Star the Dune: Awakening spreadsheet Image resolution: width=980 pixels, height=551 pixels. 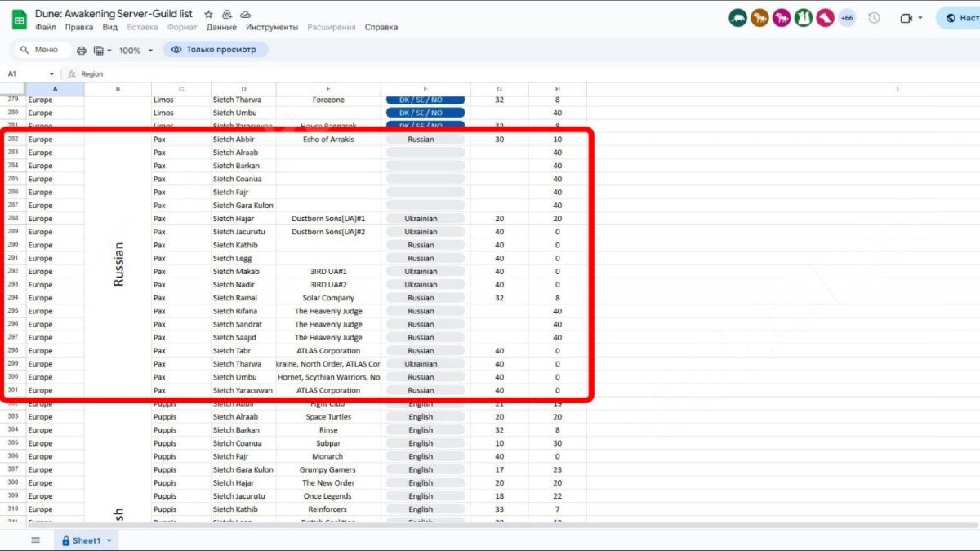point(209,15)
